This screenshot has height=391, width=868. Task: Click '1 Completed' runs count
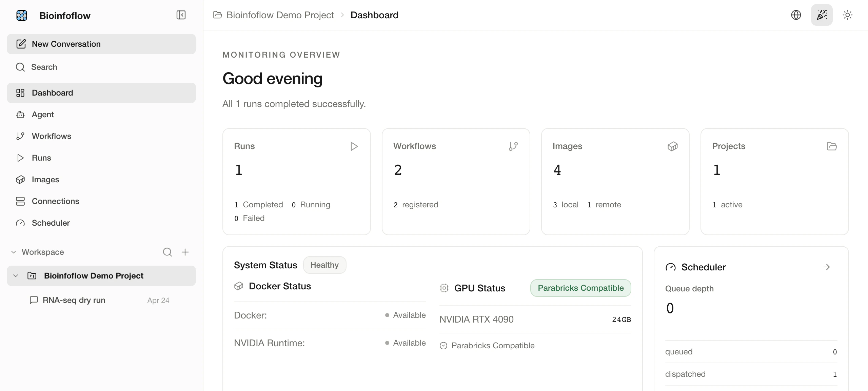coord(259,205)
